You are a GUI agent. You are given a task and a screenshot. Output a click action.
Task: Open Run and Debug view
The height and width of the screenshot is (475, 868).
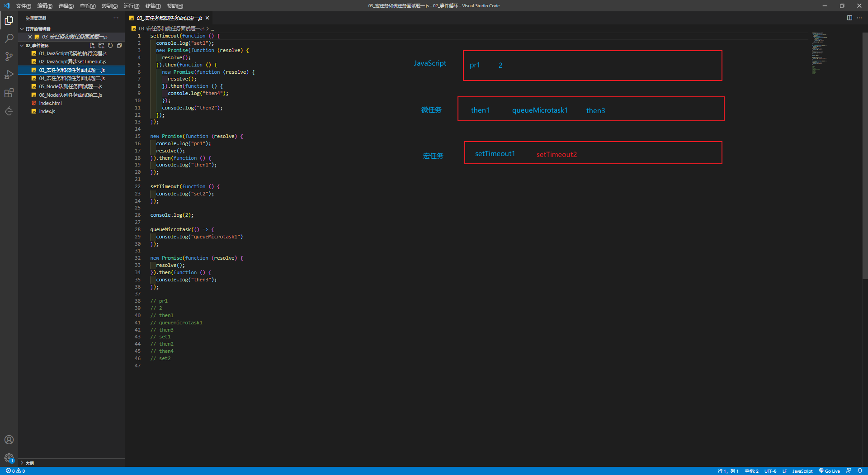(9, 75)
